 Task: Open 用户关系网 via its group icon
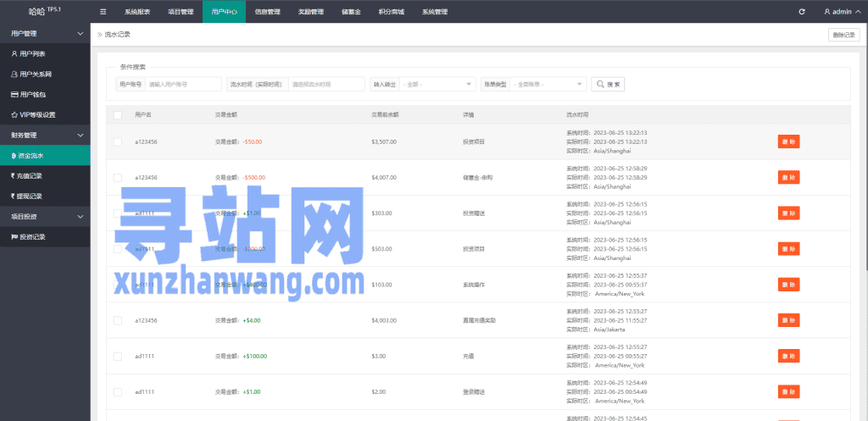[x=14, y=75]
